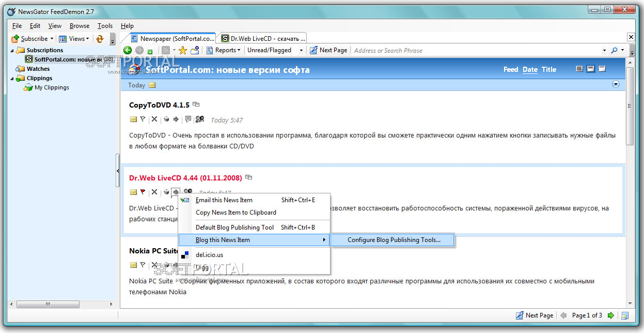Viewport: 644px width, 333px height.
Task: Click envelope icon under Nokia PC Suite item
Action: (133, 265)
